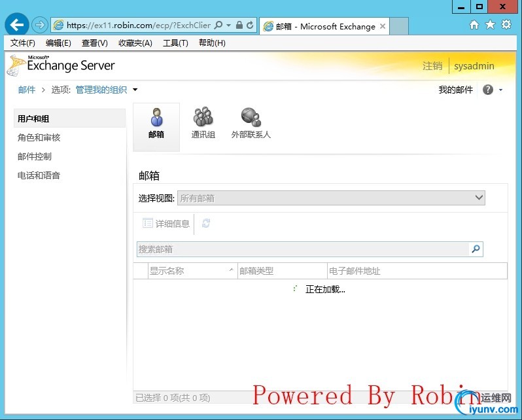Click the address bar URL field
The height and width of the screenshot is (420, 522).
[139, 26]
